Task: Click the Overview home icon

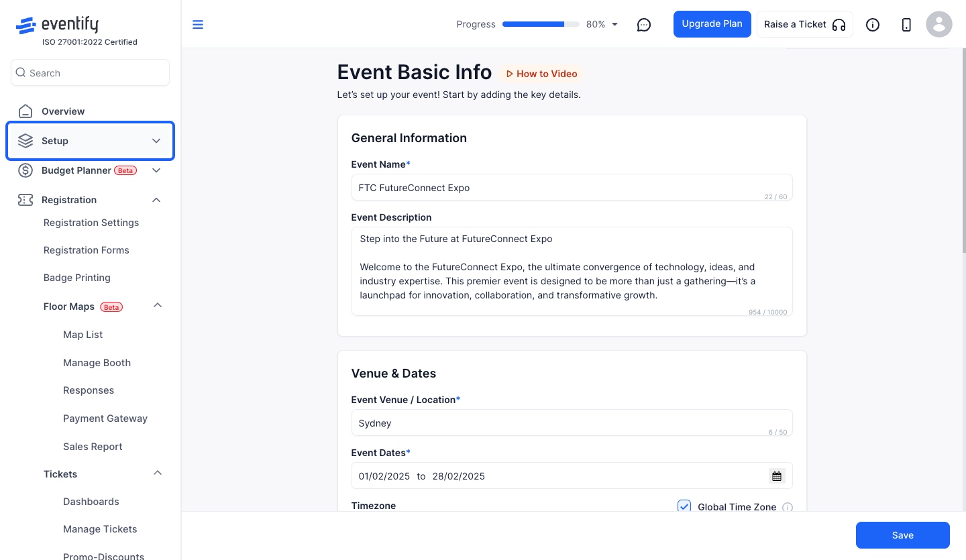Action: tap(25, 111)
